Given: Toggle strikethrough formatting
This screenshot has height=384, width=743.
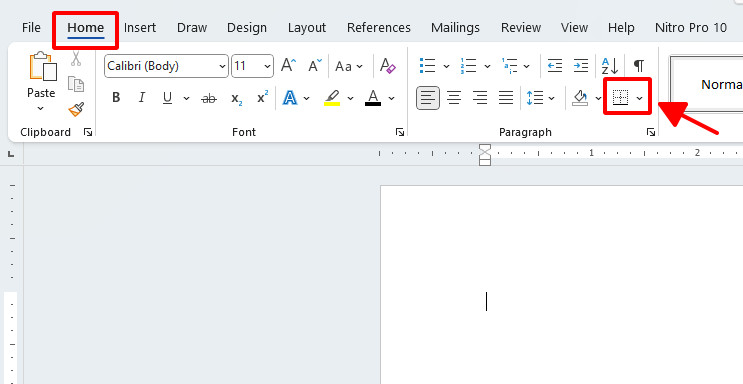Looking at the screenshot, I should pyautogui.click(x=209, y=98).
